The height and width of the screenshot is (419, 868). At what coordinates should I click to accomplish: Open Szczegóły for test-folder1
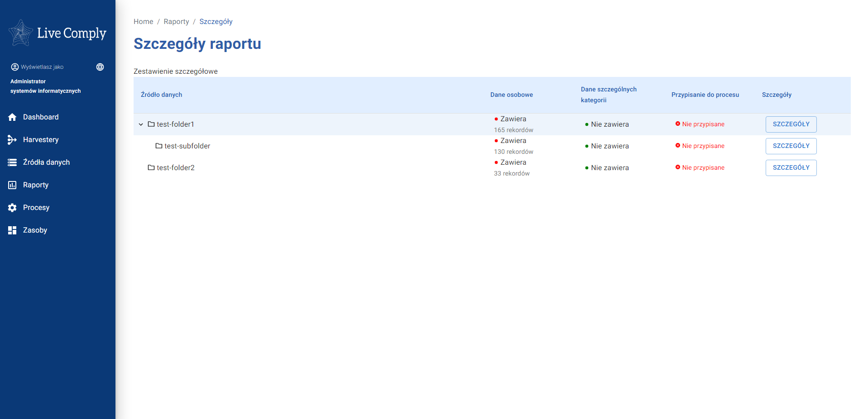point(791,124)
